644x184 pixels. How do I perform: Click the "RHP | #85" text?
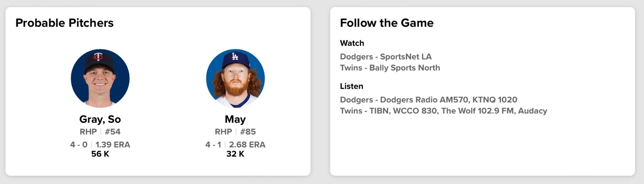coord(235,132)
